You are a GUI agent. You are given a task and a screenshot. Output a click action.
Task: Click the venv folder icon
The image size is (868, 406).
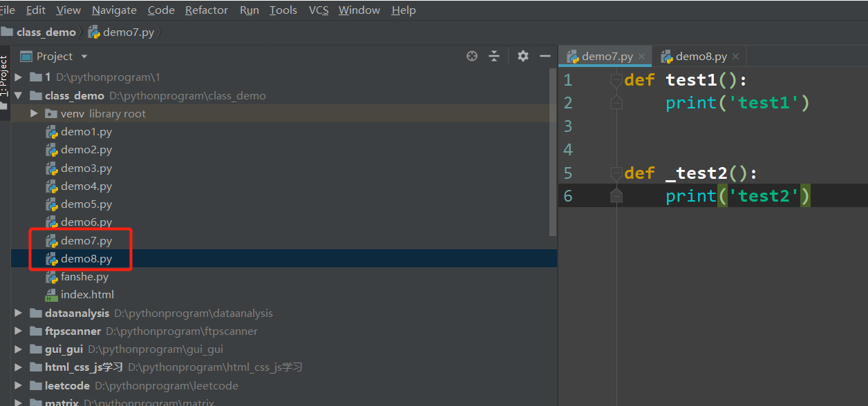(50, 113)
